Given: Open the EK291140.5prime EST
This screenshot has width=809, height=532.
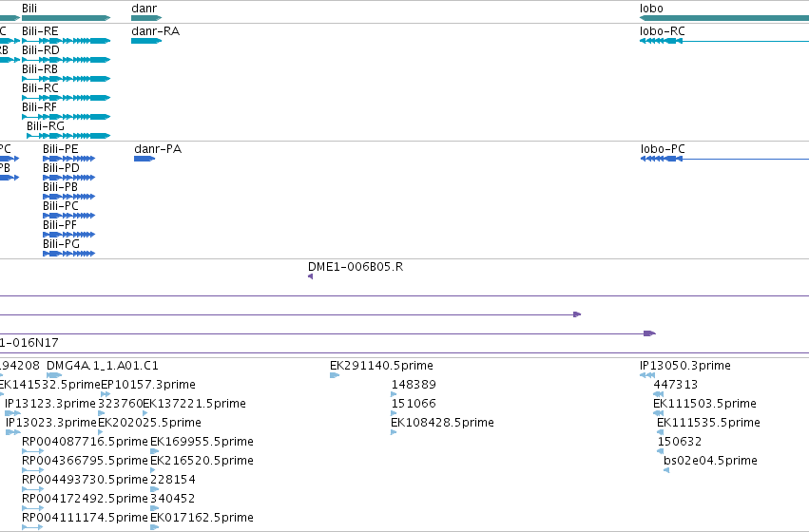Looking at the screenshot, I should pyautogui.click(x=335, y=375).
